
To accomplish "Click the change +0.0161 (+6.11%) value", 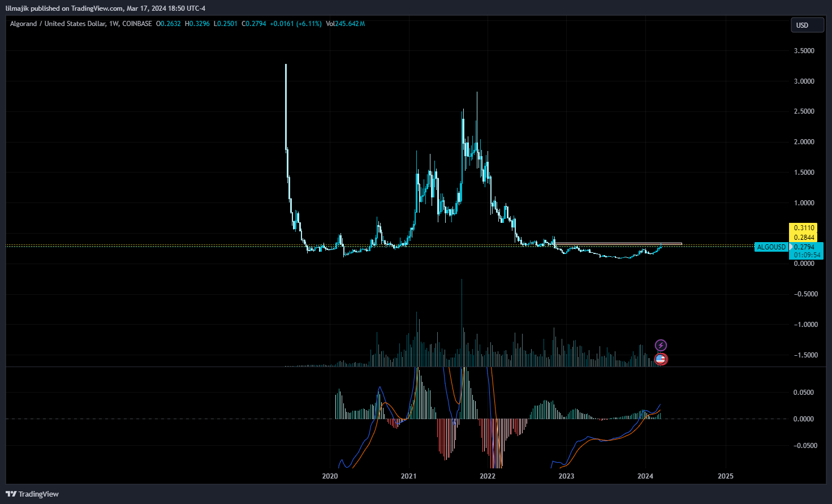I will [x=296, y=24].
